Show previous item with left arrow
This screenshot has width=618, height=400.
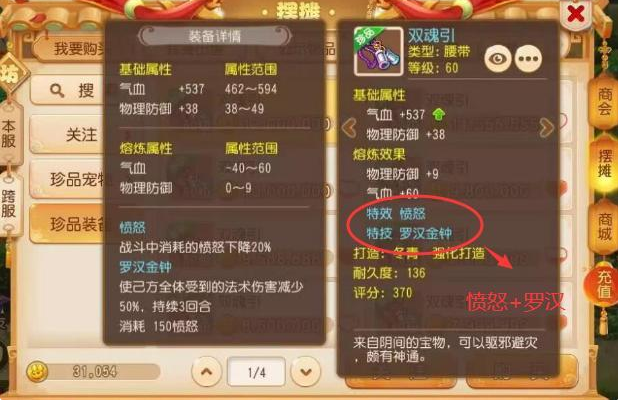[349, 128]
